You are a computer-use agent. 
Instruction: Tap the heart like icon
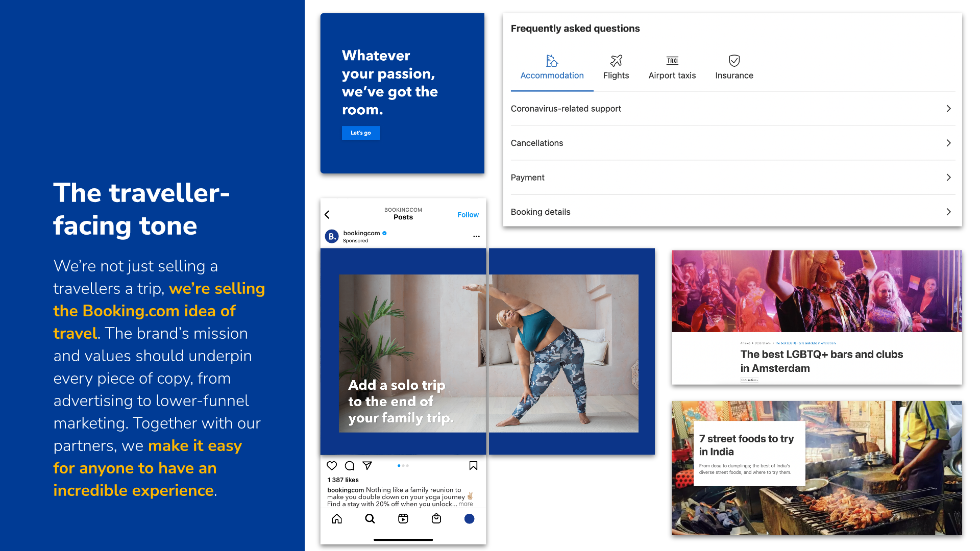click(x=332, y=465)
